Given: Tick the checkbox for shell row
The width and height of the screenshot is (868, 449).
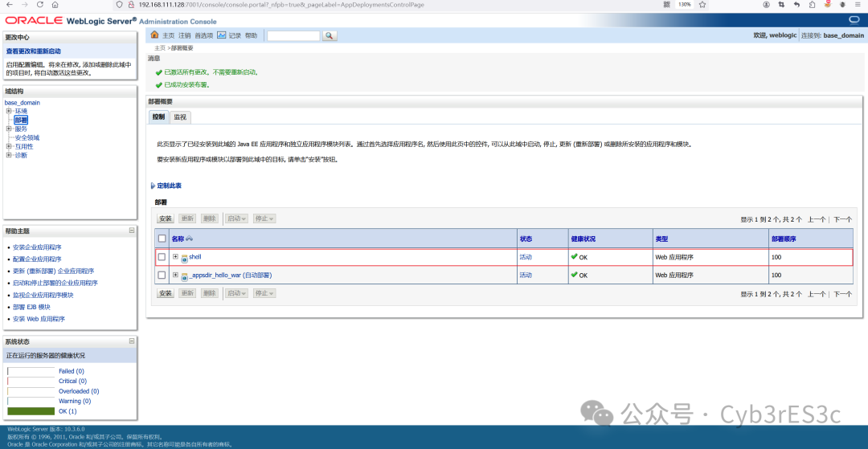Looking at the screenshot, I should [162, 257].
